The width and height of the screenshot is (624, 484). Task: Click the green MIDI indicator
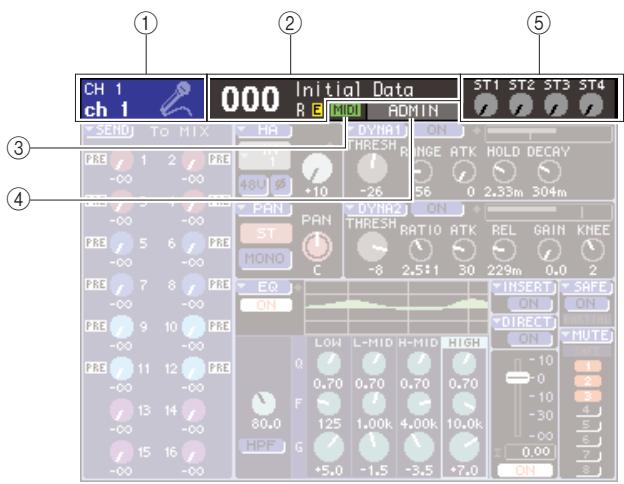[345, 110]
